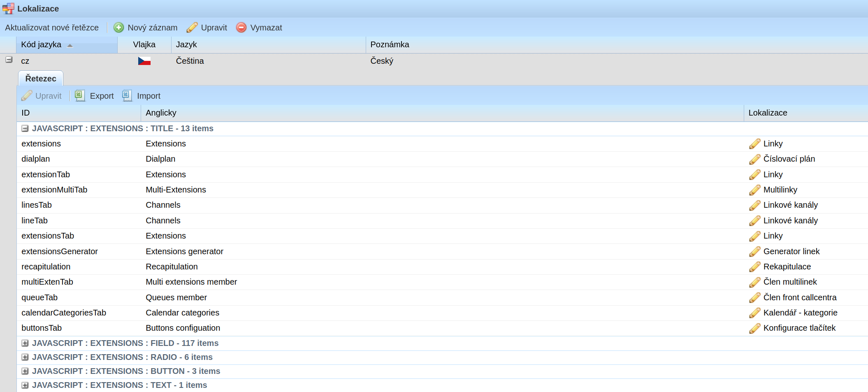Click the red Vymazat delete icon
This screenshot has width=868, height=392.
point(241,28)
